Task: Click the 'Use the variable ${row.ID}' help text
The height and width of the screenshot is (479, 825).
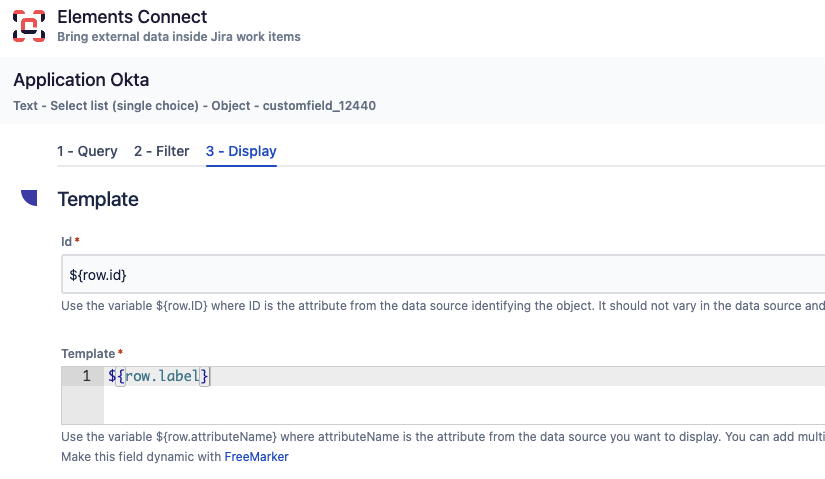Action: click(x=443, y=306)
